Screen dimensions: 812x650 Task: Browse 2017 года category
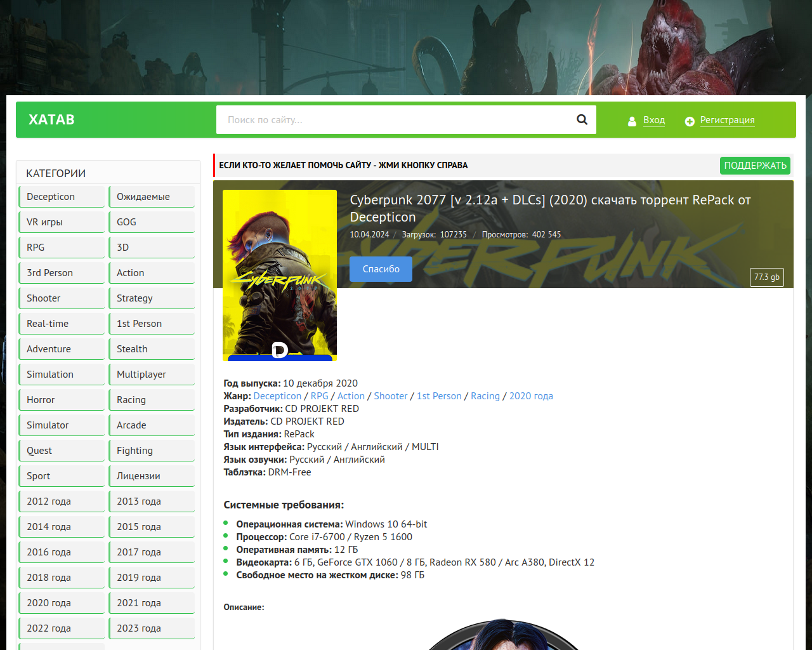[152, 552]
